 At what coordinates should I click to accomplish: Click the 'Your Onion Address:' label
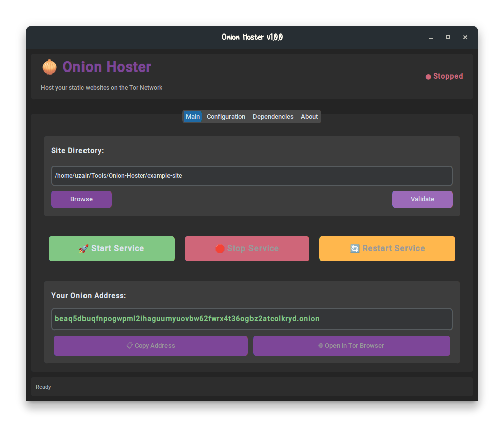(x=89, y=296)
